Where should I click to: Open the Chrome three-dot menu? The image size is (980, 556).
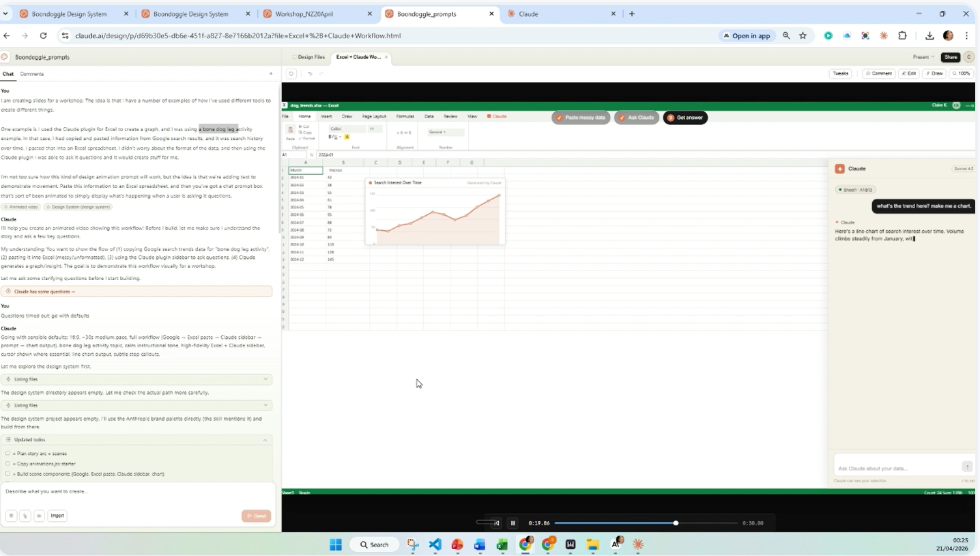tap(966, 36)
